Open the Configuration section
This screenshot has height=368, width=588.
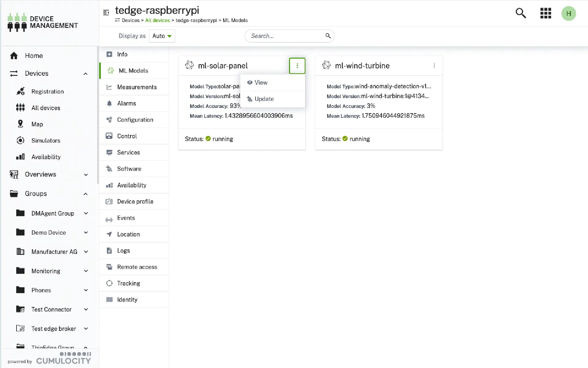[135, 120]
